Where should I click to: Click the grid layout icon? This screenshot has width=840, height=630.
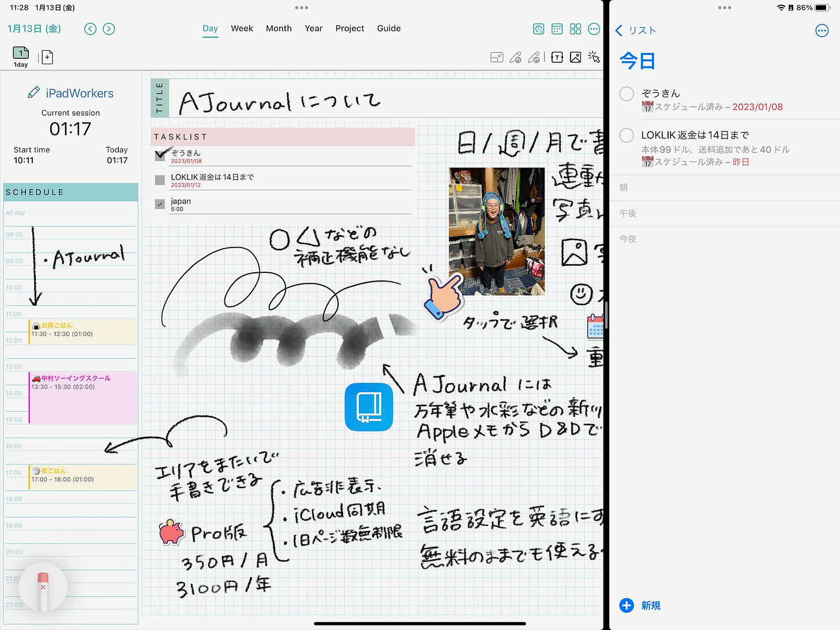(x=575, y=29)
